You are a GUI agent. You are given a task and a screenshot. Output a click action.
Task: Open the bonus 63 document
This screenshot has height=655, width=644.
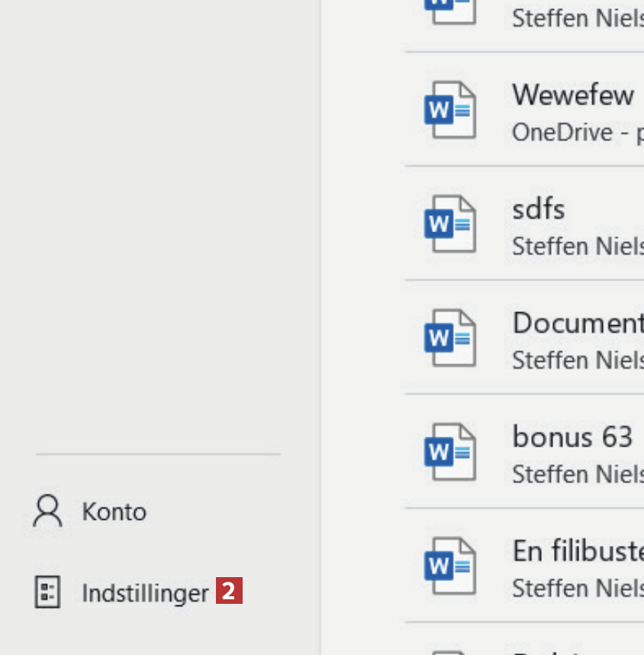pyautogui.click(x=572, y=437)
